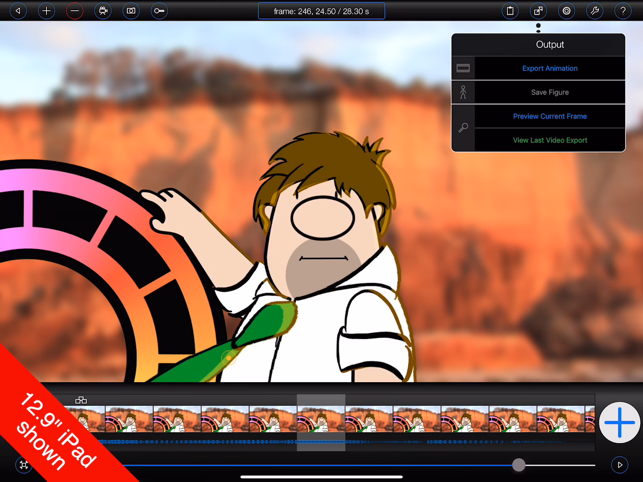Click the frame counter display field
Screen dimensions: 643x482
click(x=322, y=11)
